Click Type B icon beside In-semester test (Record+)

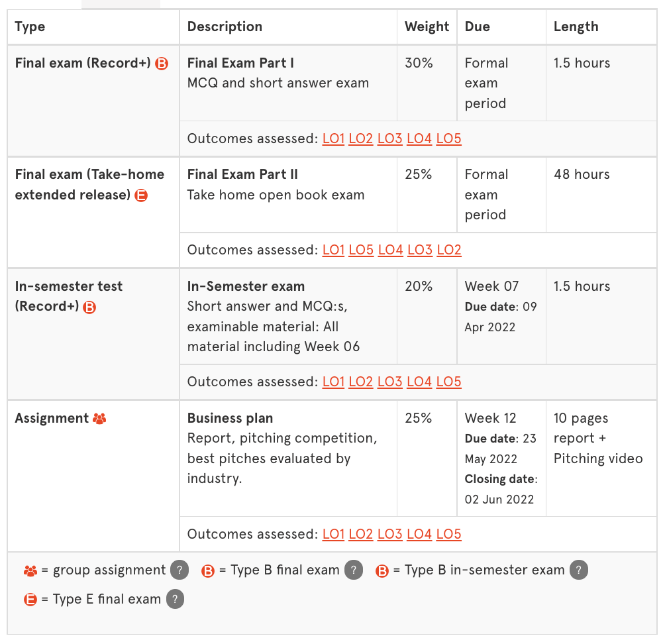click(x=89, y=307)
